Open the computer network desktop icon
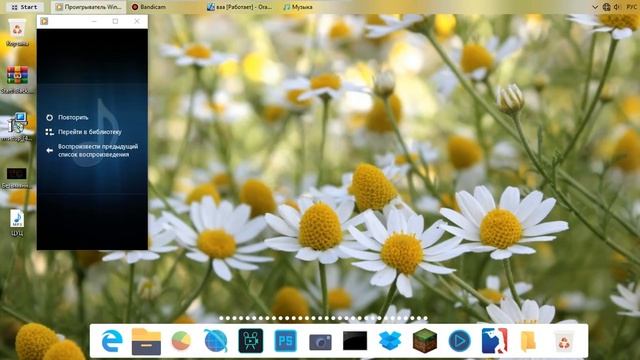This screenshot has height=360, width=640. (x=17, y=127)
